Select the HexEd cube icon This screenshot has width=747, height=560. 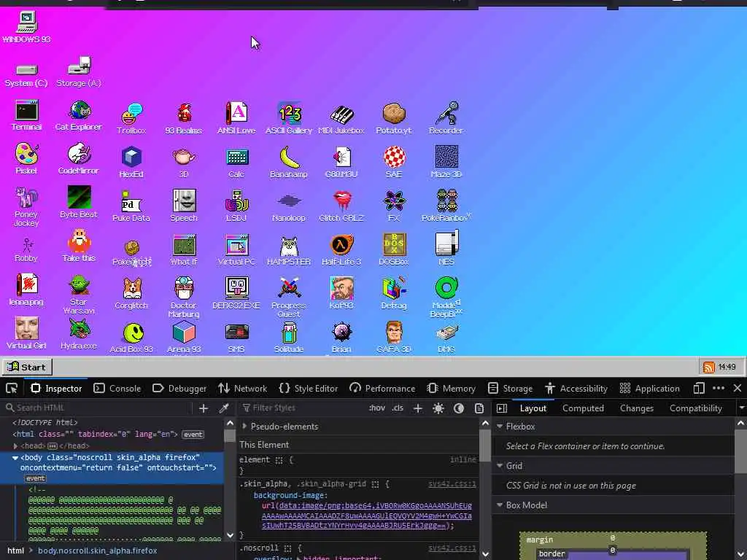[x=131, y=163]
